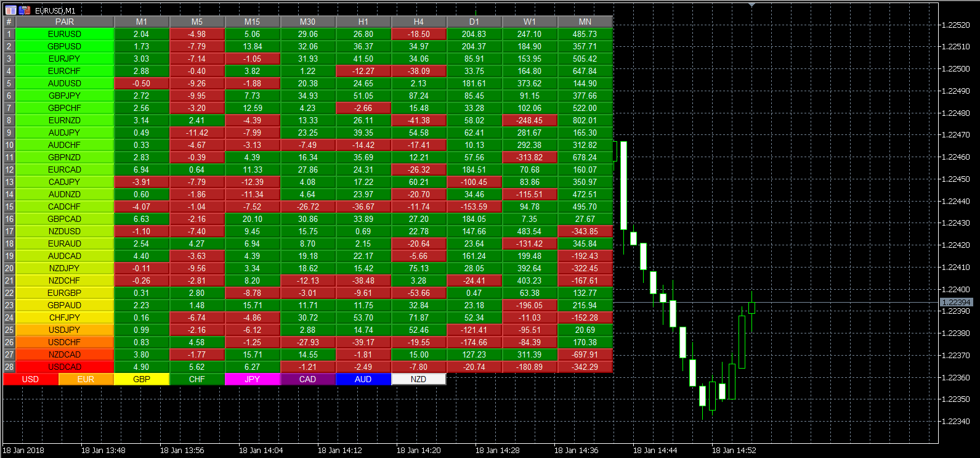Click the MN timeframe column header

[585, 22]
